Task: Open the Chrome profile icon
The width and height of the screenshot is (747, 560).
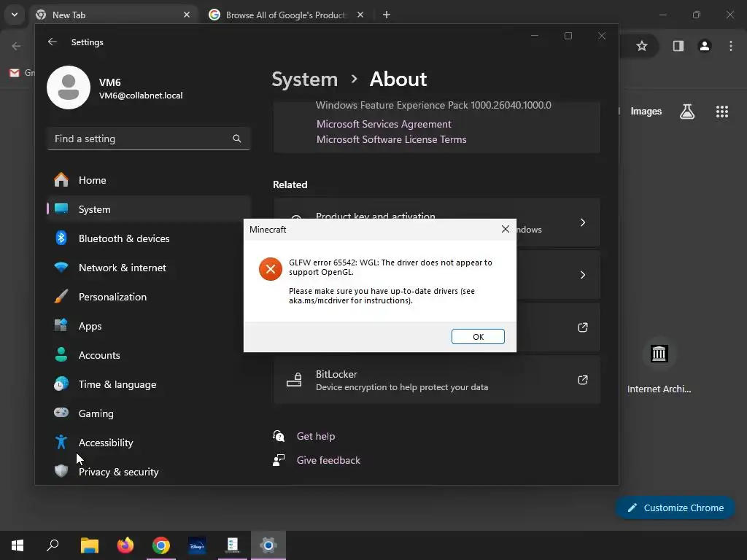Action: tap(705, 46)
